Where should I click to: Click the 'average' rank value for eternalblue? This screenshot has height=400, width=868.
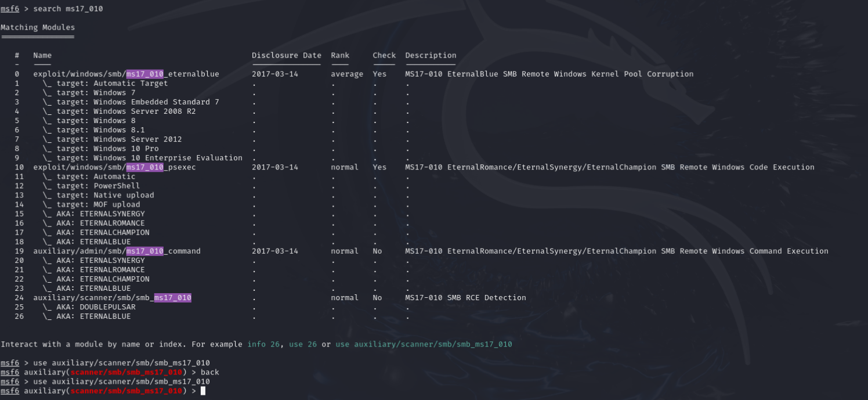[x=347, y=74]
